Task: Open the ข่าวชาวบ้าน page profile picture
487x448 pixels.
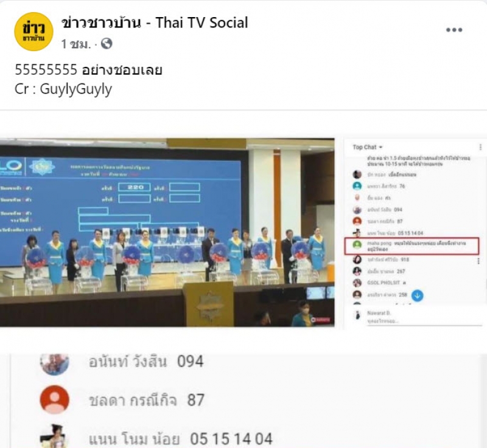Action: pyautogui.click(x=34, y=32)
